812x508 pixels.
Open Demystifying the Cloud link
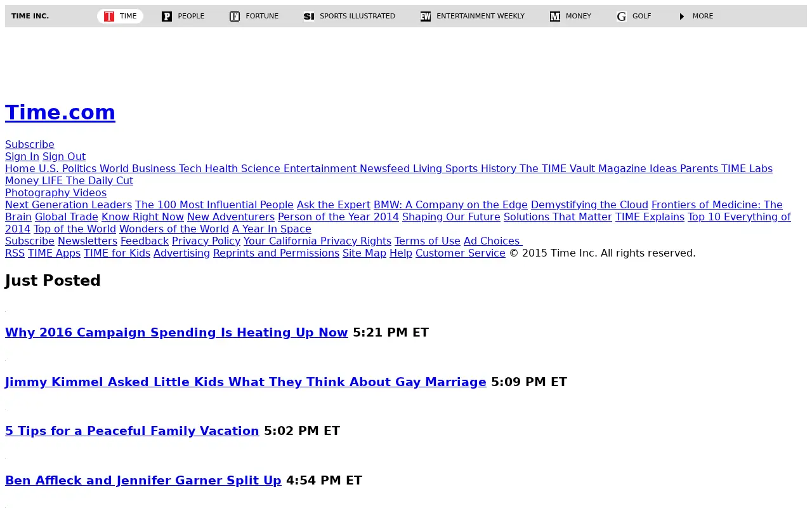(589, 205)
